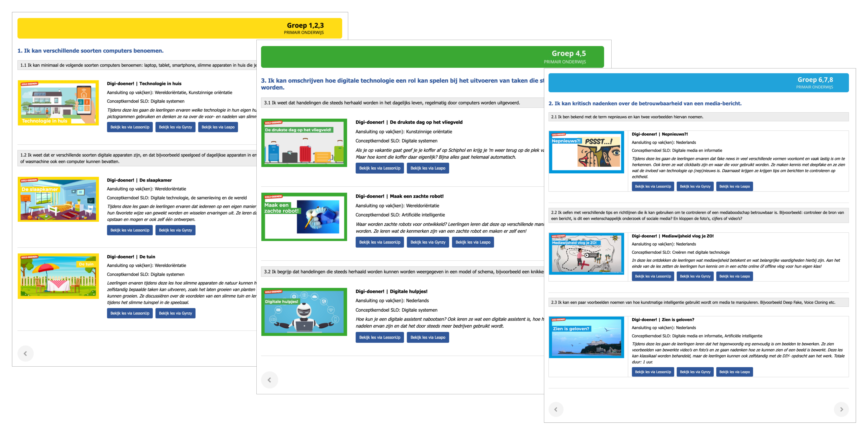Click heading about betrouwbaarheid van een media-bericht
Viewport: 868px width, 434px height.
[x=645, y=103]
